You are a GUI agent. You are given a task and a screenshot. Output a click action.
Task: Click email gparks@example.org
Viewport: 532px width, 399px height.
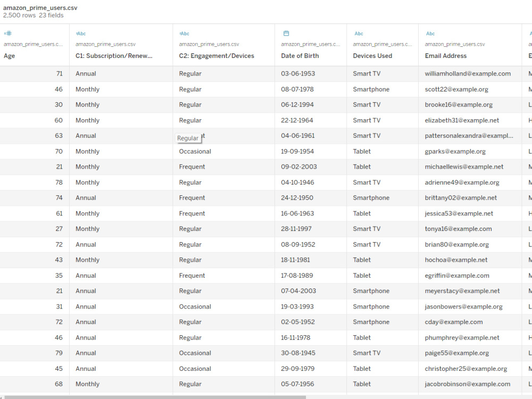(x=455, y=151)
